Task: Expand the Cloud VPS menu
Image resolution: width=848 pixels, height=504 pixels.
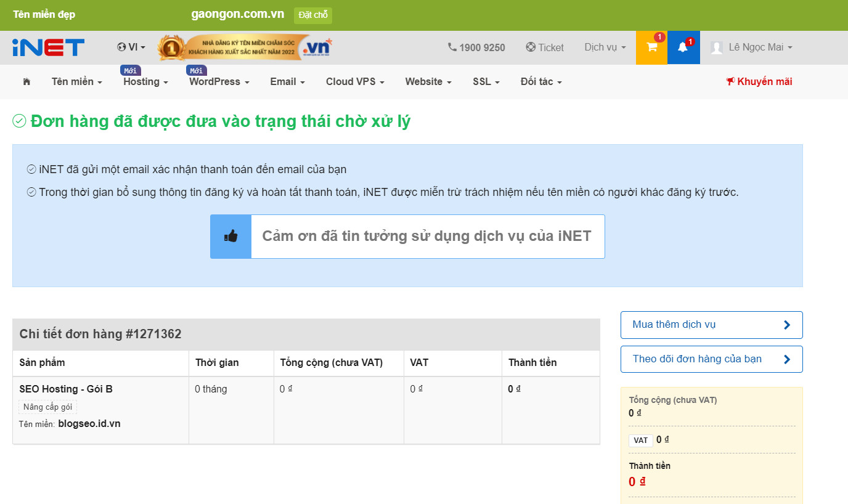Action: (356, 82)
